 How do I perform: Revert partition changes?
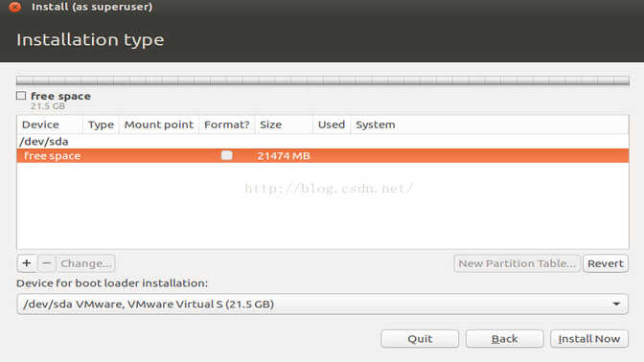[606, 263]
